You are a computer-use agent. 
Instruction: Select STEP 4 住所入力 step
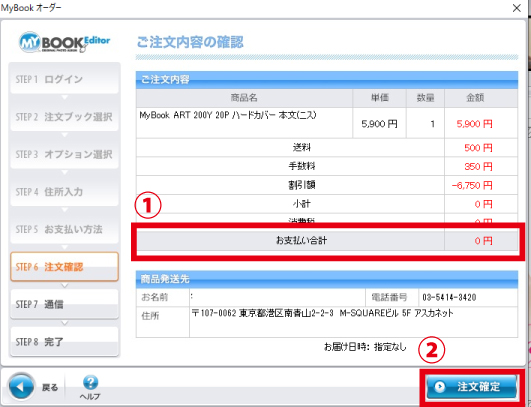tap(64, 192)
